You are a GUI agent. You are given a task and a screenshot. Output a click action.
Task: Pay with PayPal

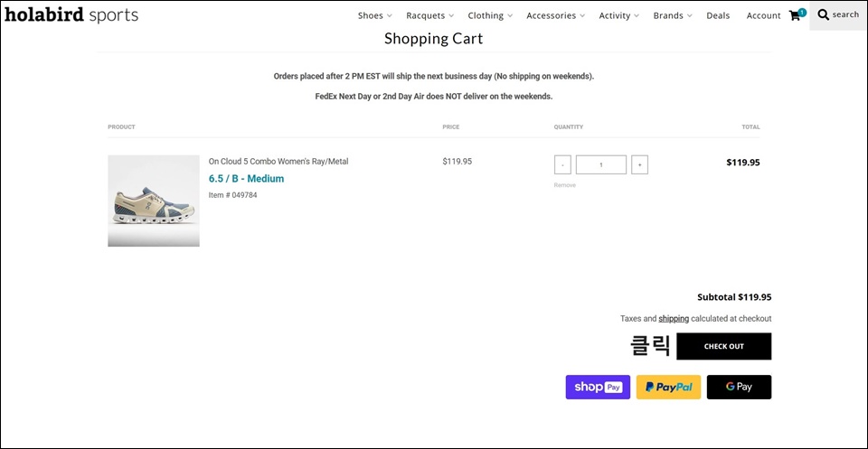(x=669, y=387)
